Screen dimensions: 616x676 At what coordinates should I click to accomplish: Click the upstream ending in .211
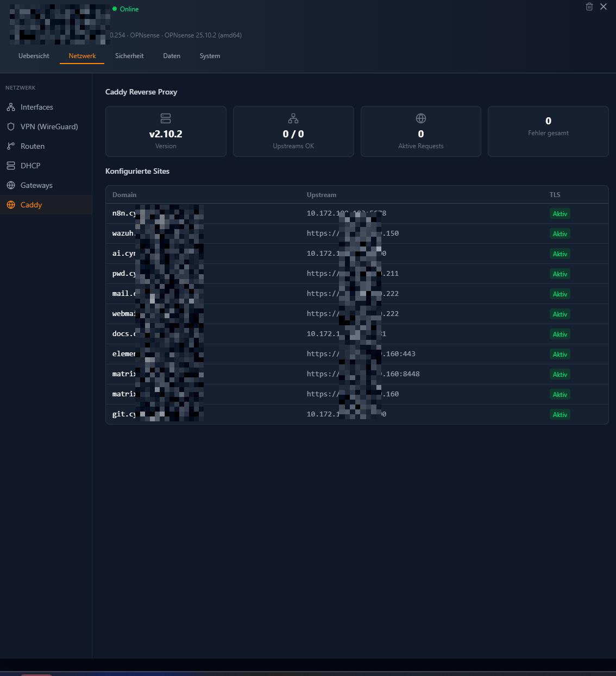pyautogui.click(x=353, y=274)
